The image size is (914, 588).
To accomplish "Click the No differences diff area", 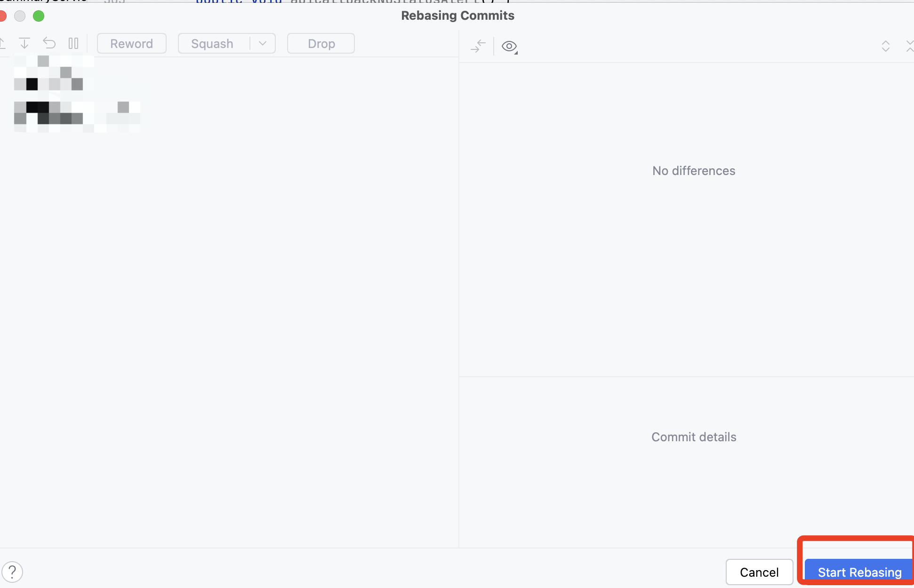I will pyautogui.click(x=694, y=171).
